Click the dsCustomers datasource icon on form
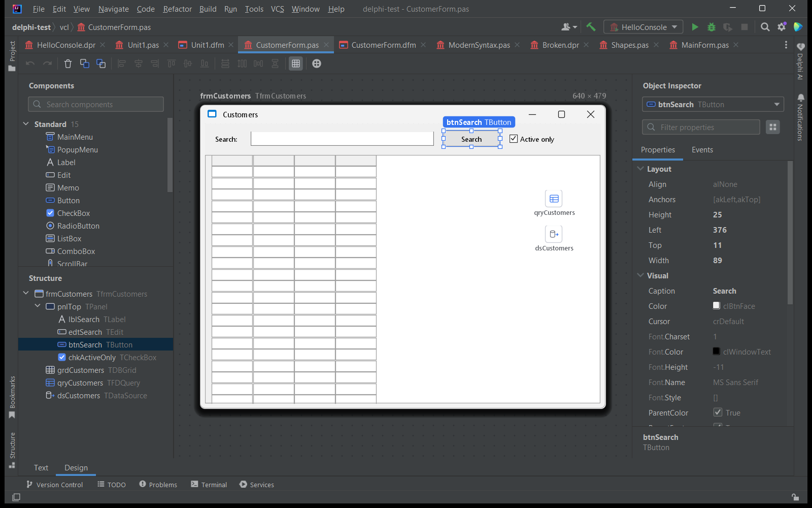Image resolution: width=812 pixels, height=508 pixels. pos(554,234)
